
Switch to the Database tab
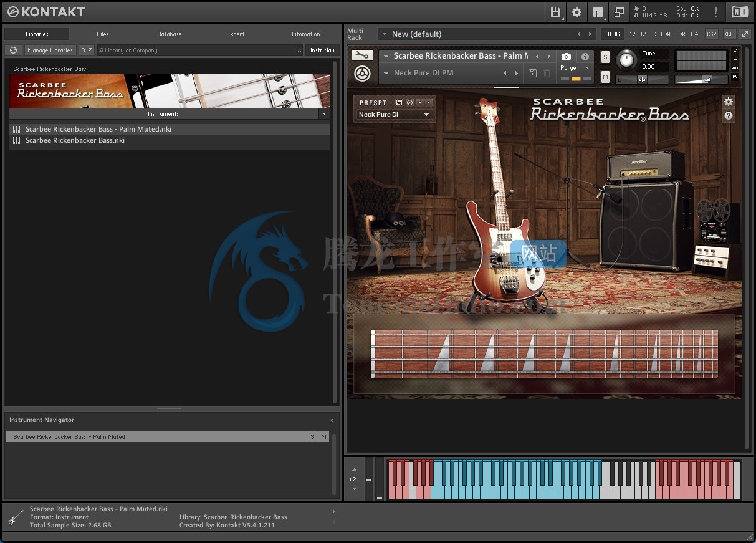coord(170,34)
